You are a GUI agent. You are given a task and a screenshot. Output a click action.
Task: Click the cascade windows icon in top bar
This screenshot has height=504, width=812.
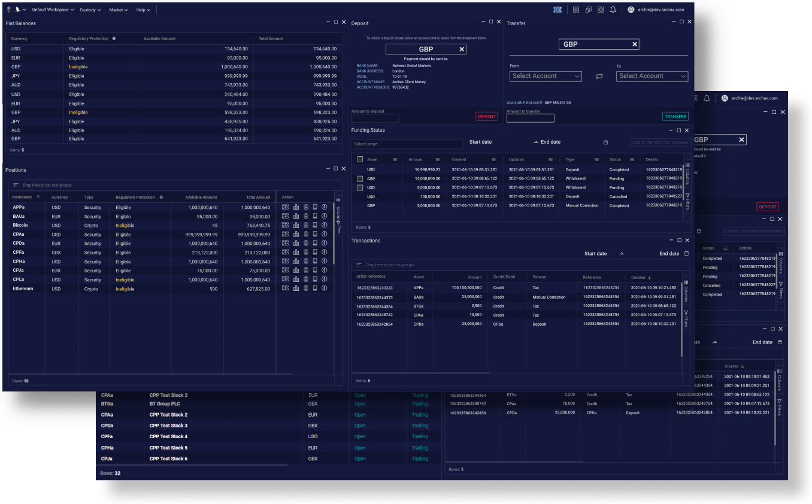click(x=589, y=10)
